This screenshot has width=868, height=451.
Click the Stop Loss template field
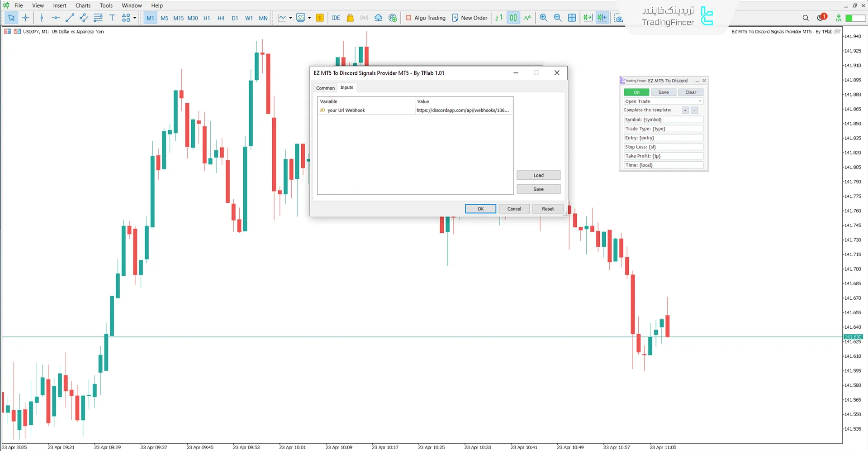(663, 147)
